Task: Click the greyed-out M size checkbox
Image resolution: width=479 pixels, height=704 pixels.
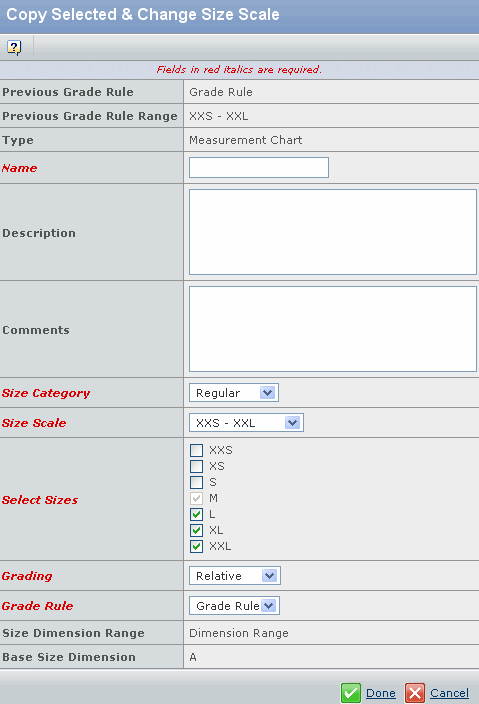Action: (x=196, y=498)
